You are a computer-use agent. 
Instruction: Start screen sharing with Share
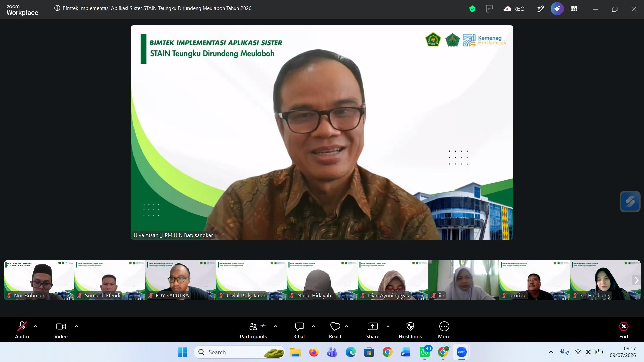(373, 330)
